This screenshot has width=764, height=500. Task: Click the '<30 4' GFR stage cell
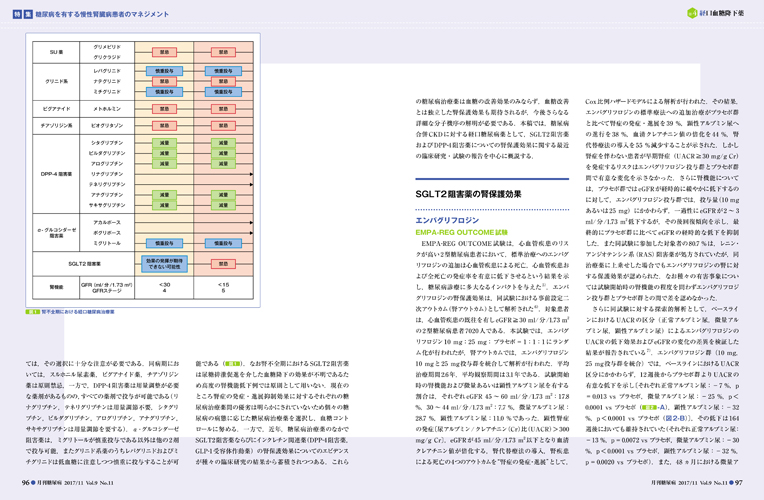pos(164,288)
